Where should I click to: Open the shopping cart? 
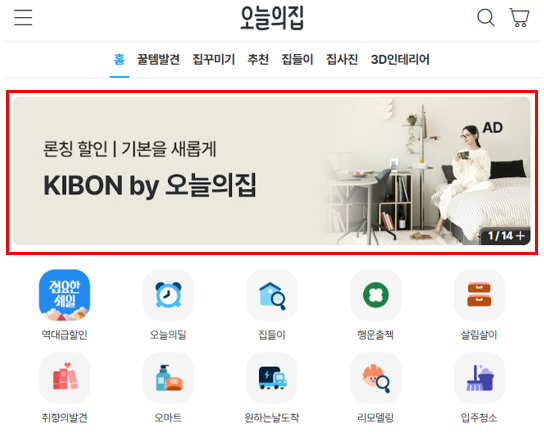click(519, 17)
